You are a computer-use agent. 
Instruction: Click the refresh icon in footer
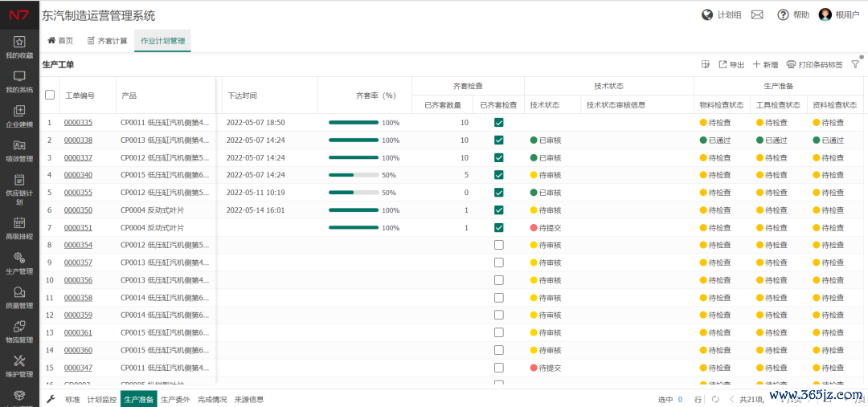coord(715,399)
